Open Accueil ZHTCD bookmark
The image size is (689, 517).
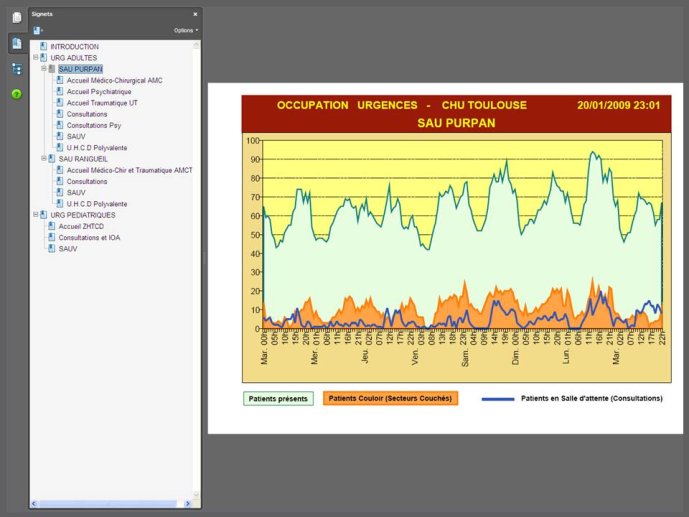[x=81, y=227]
